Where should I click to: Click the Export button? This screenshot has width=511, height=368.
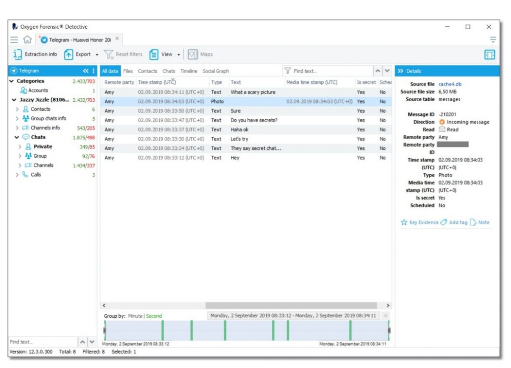[78, 54]
